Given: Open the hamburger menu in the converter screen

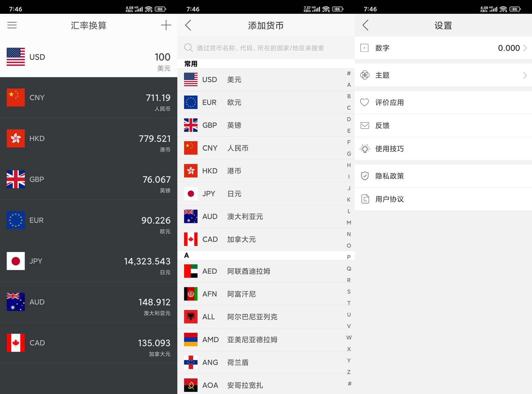Looking at the screenshot, I should click(12, 25).
